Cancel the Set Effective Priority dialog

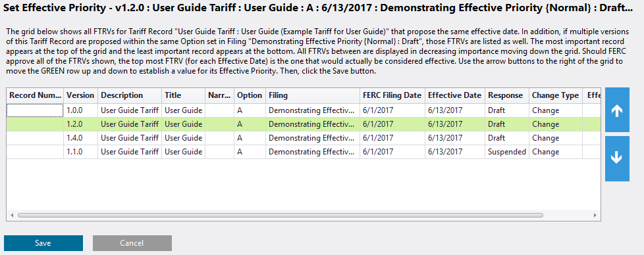[x=132, y=243]
